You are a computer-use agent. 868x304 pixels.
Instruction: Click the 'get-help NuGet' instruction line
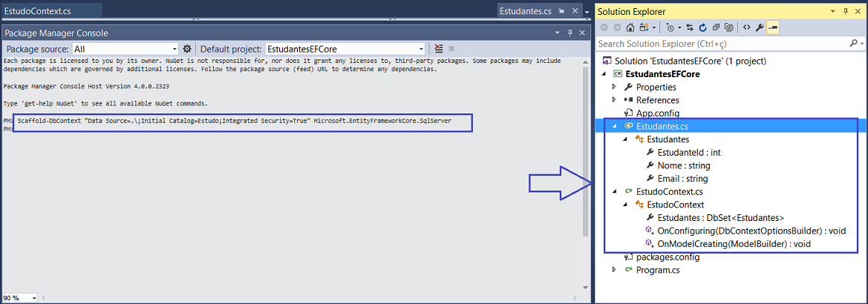(x=105, y=103)
